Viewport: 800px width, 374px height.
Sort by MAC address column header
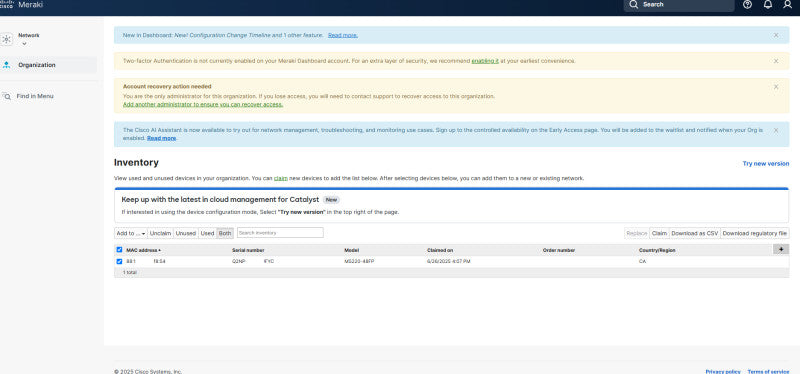143,251
